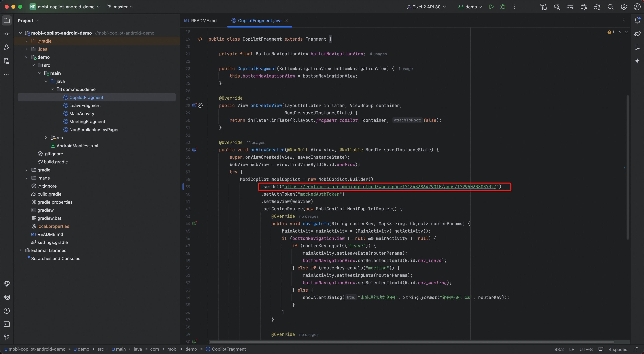
Task: Click the override gutter icon on line 34
Action: tap(195, 150)
